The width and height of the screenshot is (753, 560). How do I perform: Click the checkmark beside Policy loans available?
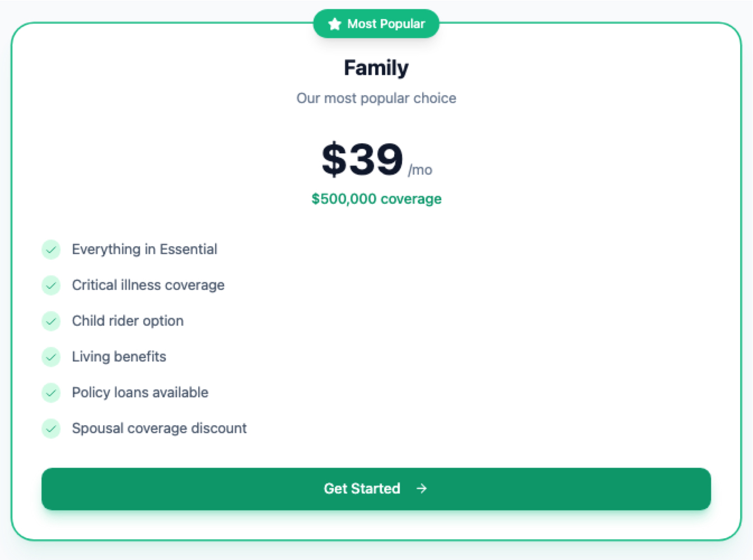click(51, 393)
